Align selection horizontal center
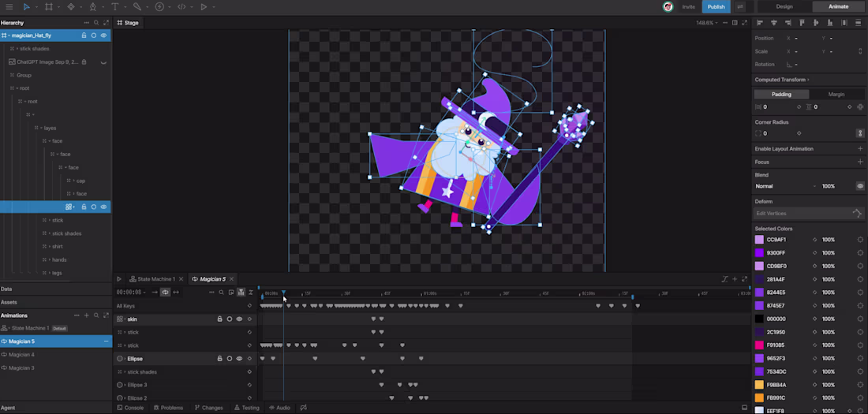 click(x=774, y=23)
